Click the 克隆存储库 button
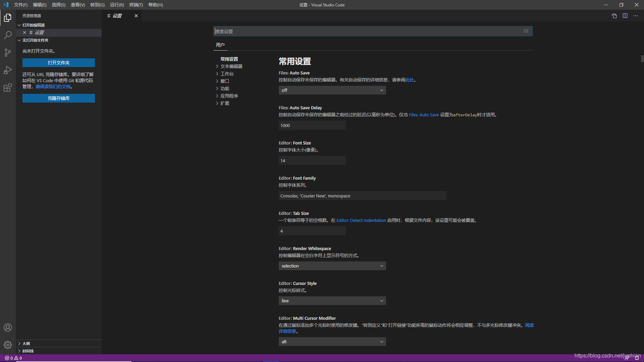The width and height of the screenshot is (644, 362). click(59, 98)
